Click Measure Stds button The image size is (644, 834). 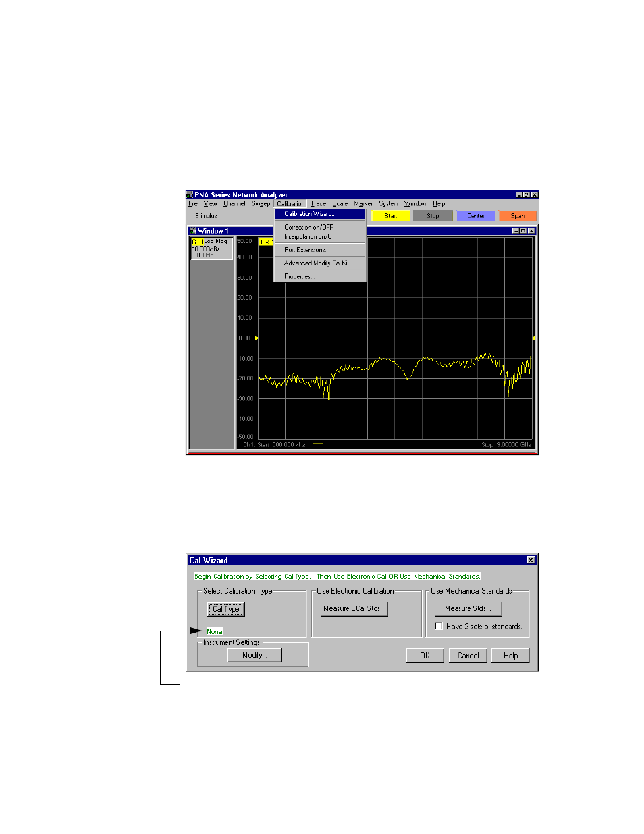[x=468, y=608]
